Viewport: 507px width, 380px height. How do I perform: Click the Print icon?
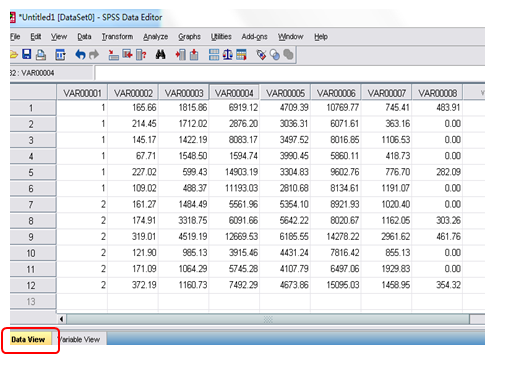(41, 54)
